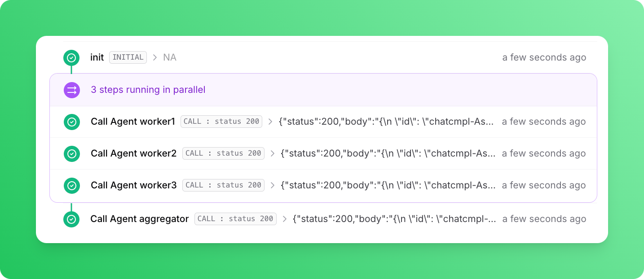The height and width of the screenshot is (279, 644).
Task: Click the status 200 badge for worker1
Action: (x=221, y=122)
